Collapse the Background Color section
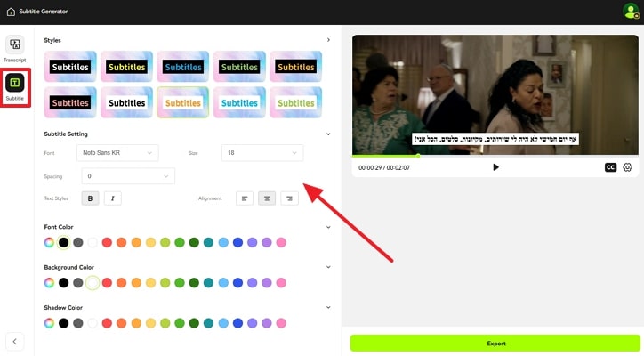 click(328, 267)
